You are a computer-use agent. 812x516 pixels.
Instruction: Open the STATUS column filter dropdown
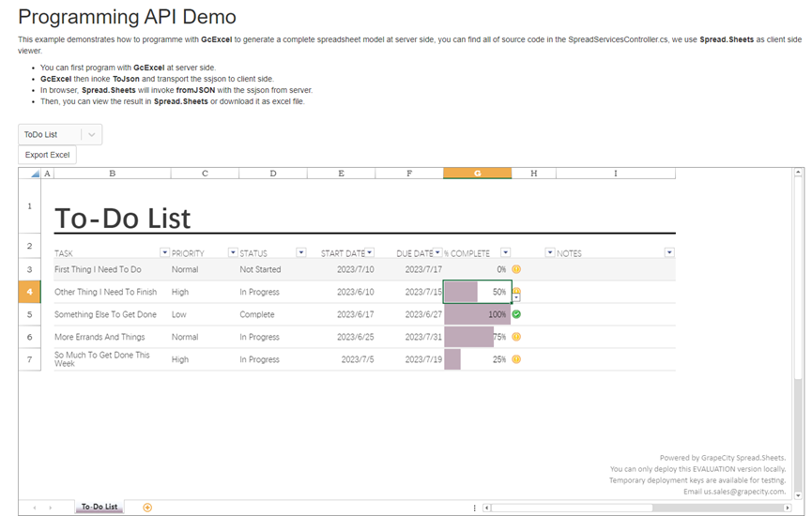pos(301,252)
